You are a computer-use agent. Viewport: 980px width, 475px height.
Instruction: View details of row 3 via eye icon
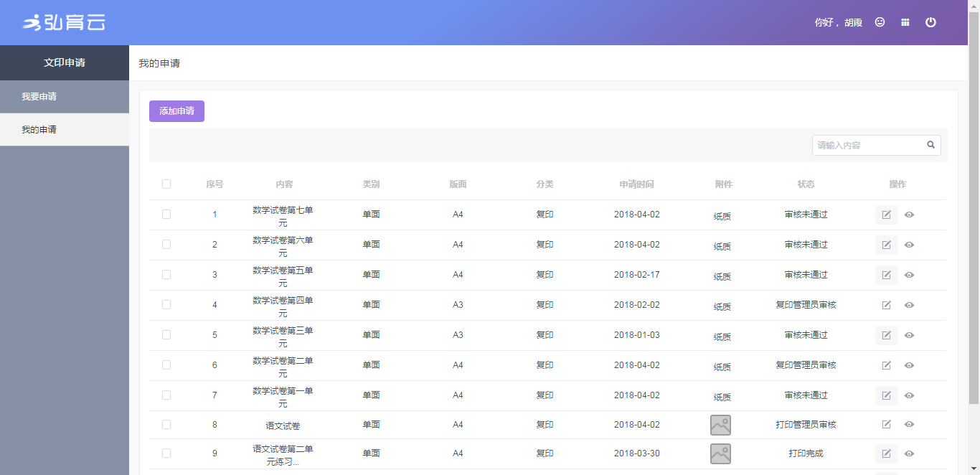coord(909,275)
